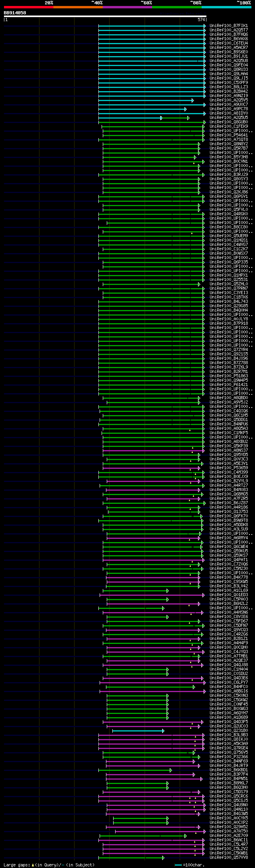Select the UniRef100_P53659 entry
The width and height of the screenshot is (255, 868).
tap(229, 468)
